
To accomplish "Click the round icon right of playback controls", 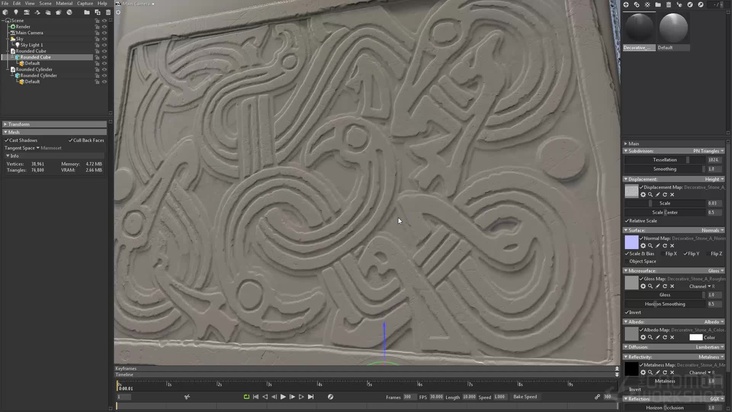I will 331,397.
